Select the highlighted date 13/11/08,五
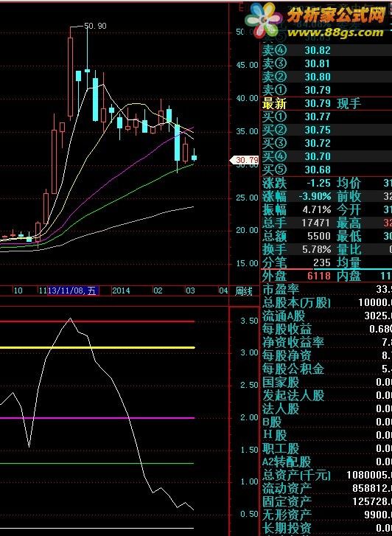Viewport: 392px width, 536px height. tap(73, 291)
